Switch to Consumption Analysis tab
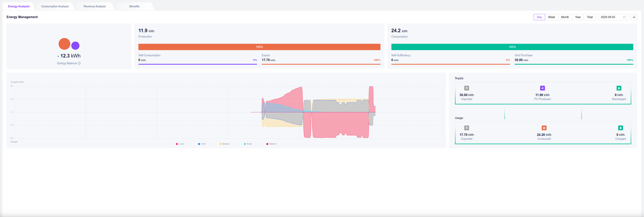 [x=55, y=6]
